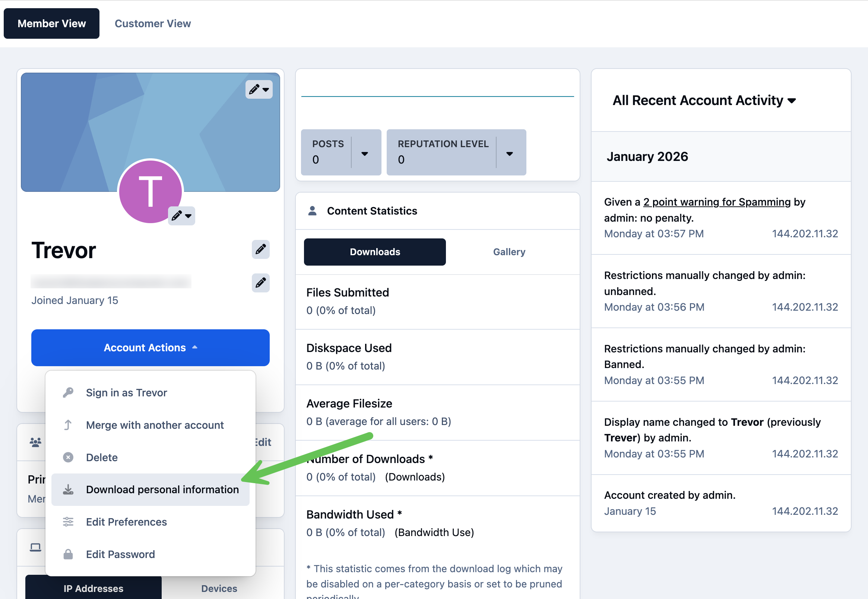Screen dimensions: 868x599
Task: Click the Delete circle-x icon
Action: tap(68, 457)
